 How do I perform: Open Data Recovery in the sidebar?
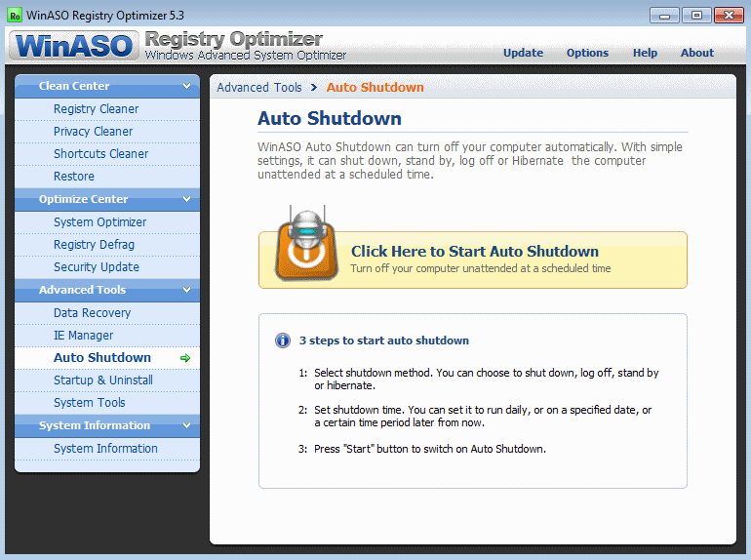[107, 313]
